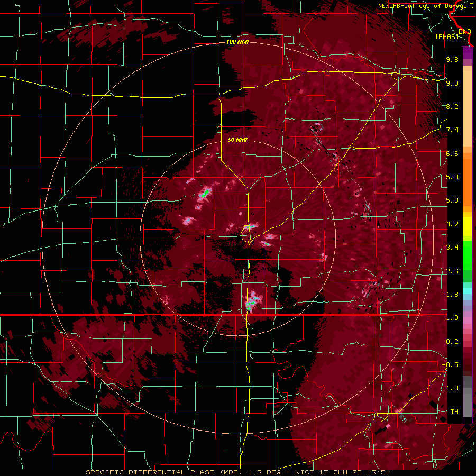Click the 9.0 value on the scale
This screenshot has width=476, height=476.
(452, 83)
